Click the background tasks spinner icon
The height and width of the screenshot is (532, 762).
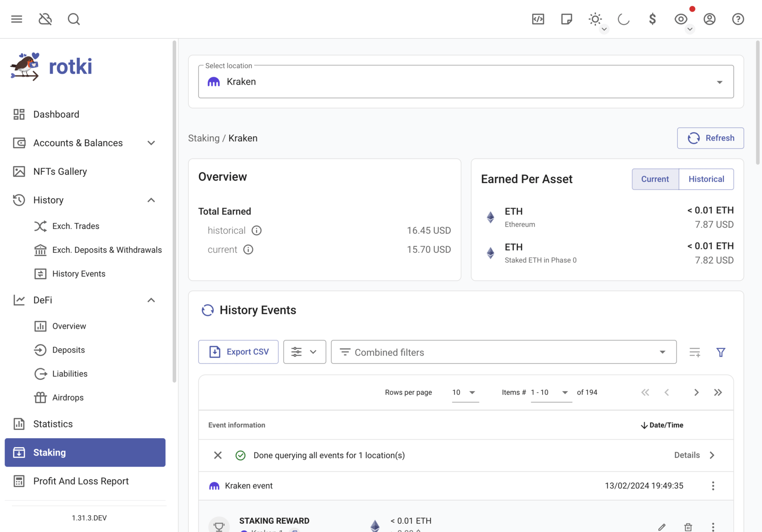click(624, 19)
